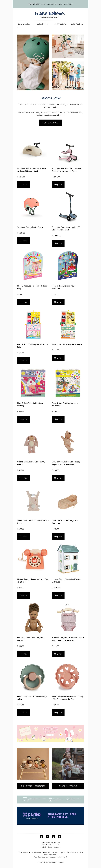The height and width of the screenshot is (868, 101).
Task: Open the Early Learning menu item
Action: [24, 24]
